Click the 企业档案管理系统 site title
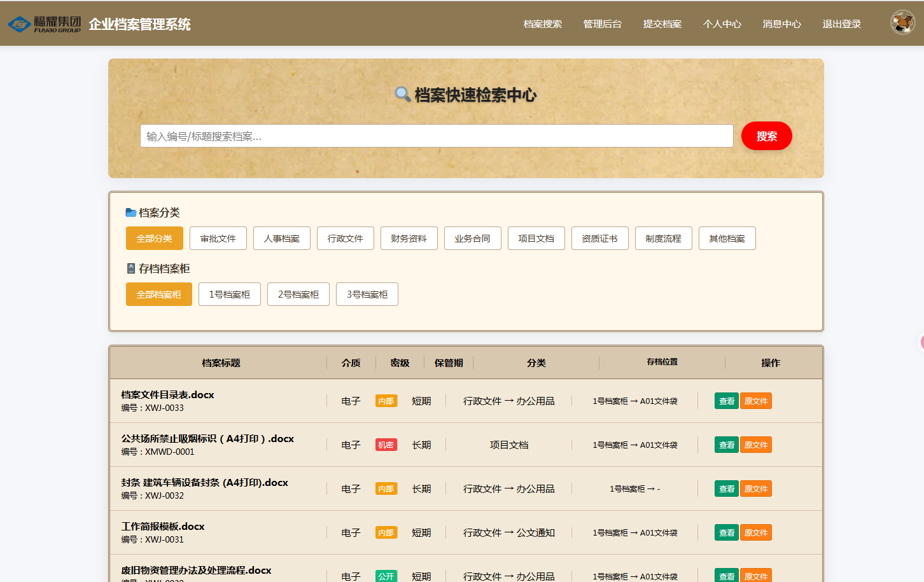 [x=139, y=24]
